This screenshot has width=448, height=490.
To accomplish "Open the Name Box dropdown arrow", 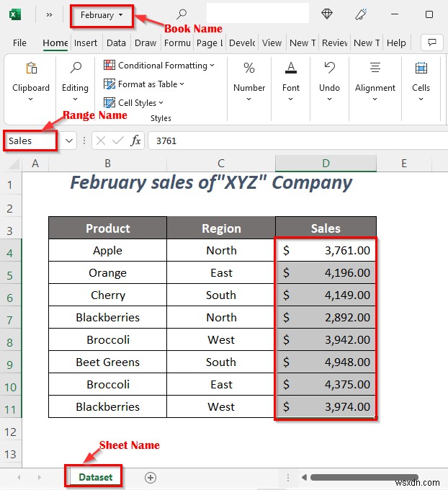I will point(69,141).
